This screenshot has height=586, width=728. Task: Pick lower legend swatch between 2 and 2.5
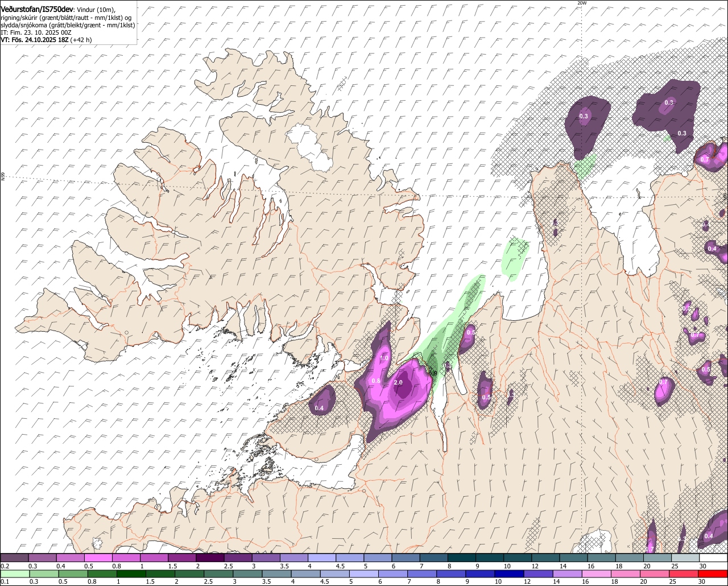190,574
